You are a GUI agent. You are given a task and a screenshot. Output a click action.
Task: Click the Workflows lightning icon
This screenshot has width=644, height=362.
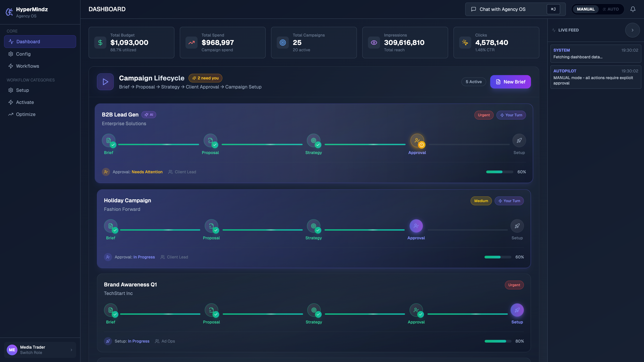click(x=11, y=66)
